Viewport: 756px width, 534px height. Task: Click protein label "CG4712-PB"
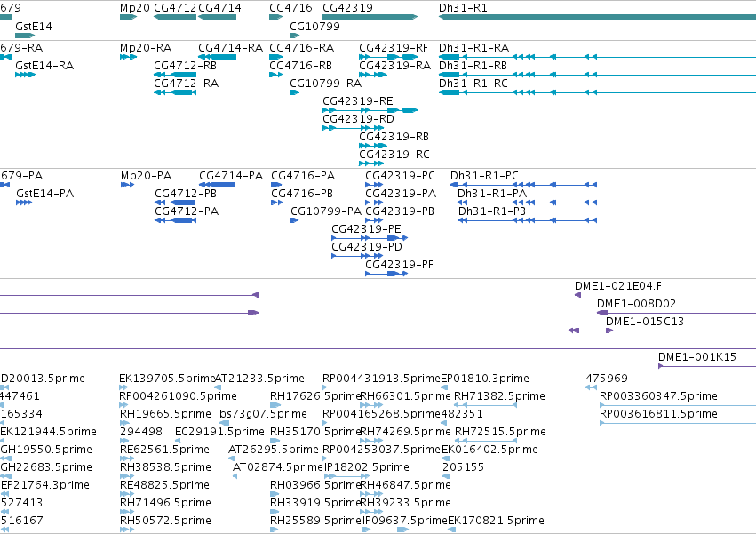coord(186,194)
